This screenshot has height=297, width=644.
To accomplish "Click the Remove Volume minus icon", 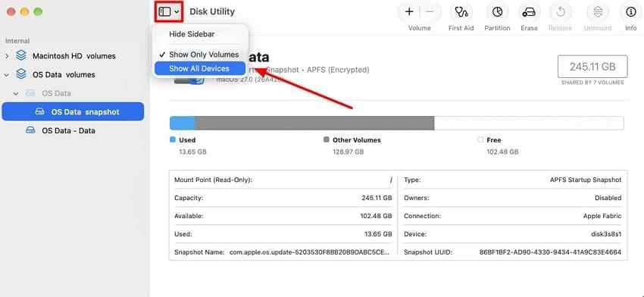I will pos(430,12).
